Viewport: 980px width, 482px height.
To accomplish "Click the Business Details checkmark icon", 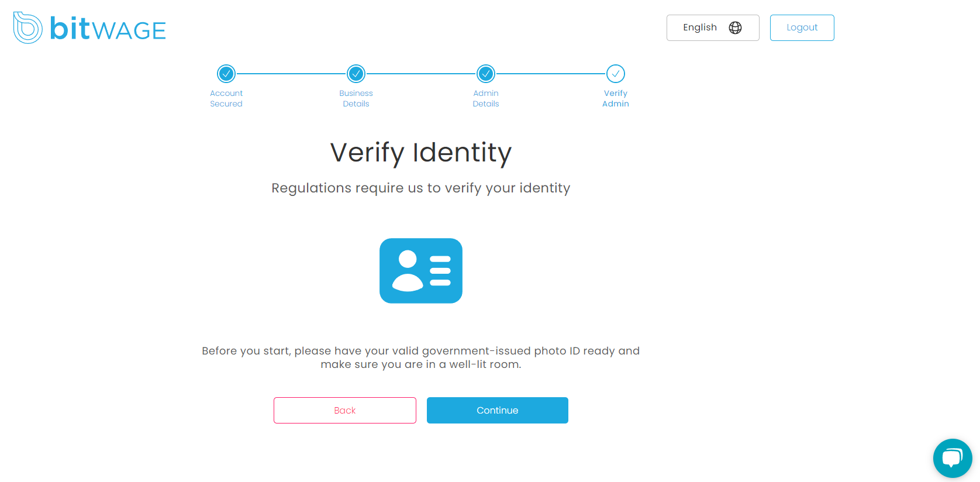I will click(x=356, y=74).
